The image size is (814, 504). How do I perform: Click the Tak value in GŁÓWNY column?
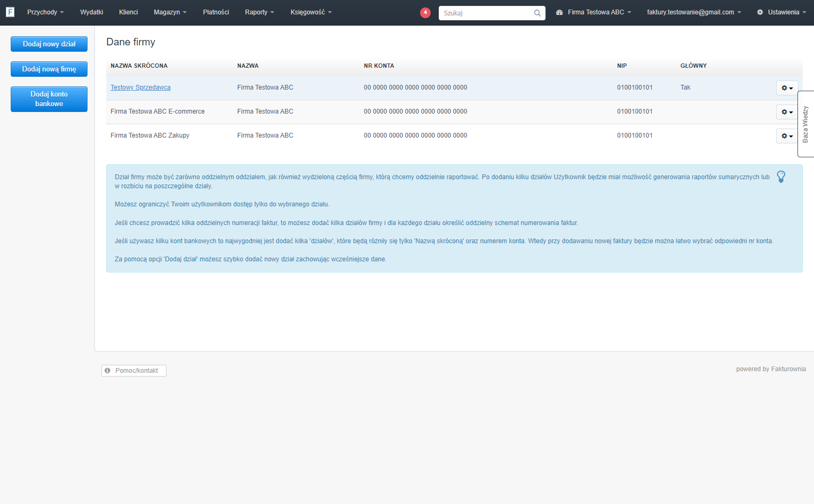pyautogui.click(x=685, y=87)
